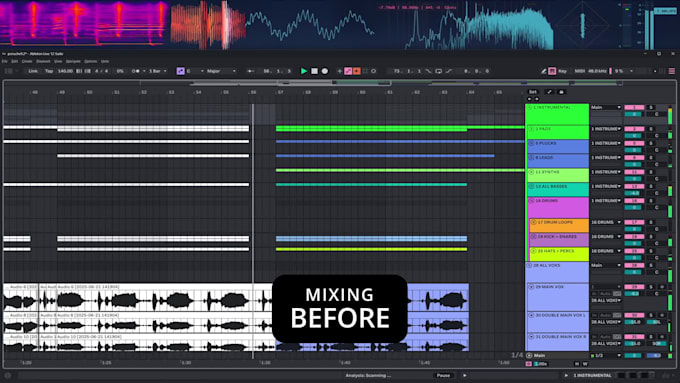Open the Major scale type dropdown
The image size is (680, 383).
click(x=221, y=71)
